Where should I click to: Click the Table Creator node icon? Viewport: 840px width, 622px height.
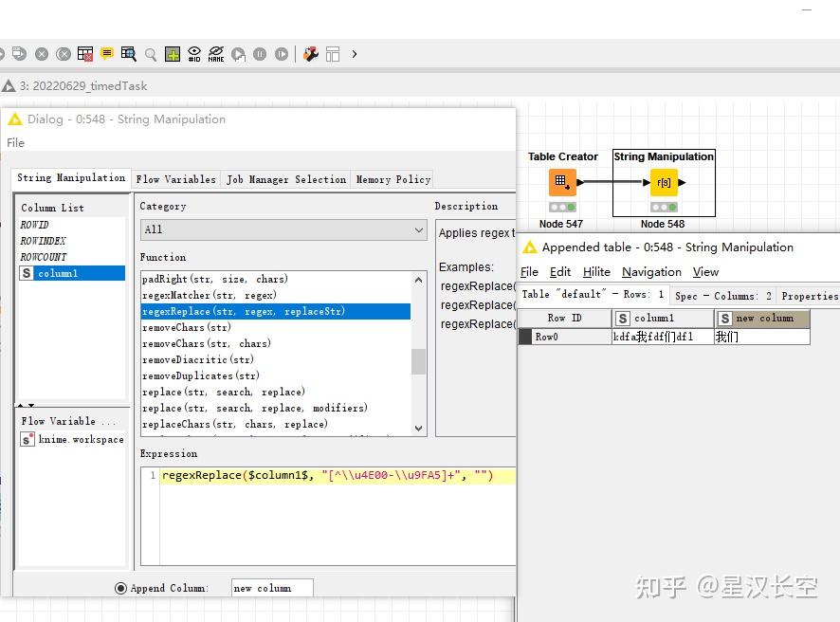point(562,180)
